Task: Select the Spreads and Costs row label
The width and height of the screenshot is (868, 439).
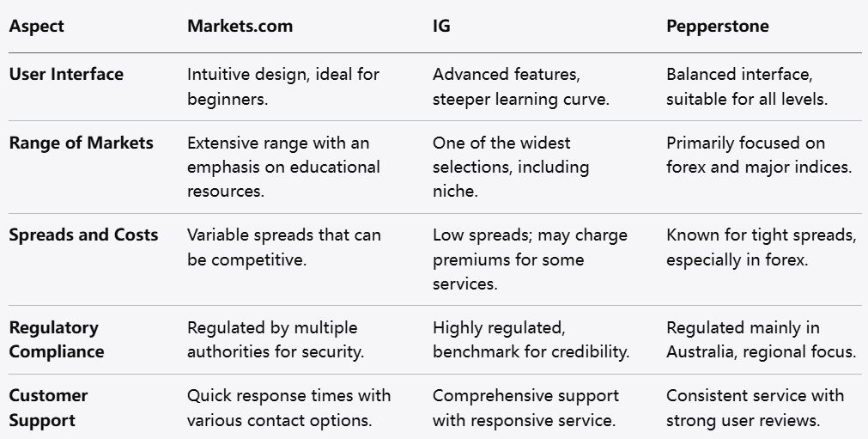Action: click(83, 235)
